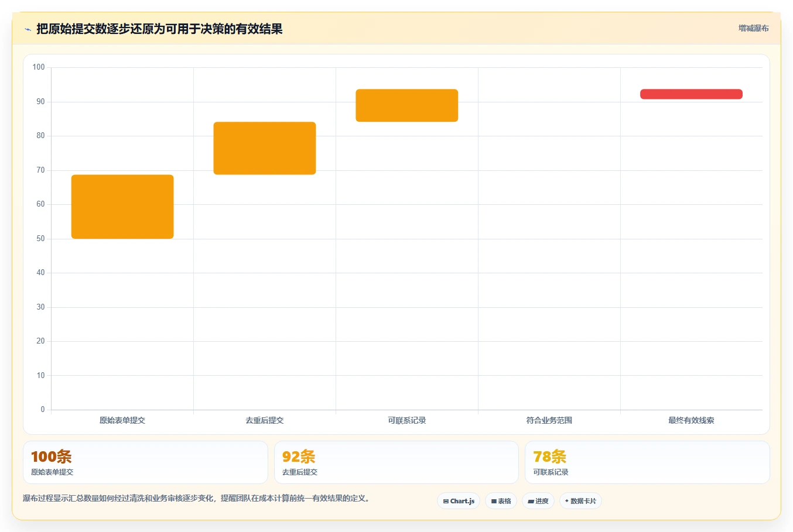Viewport: 793px width, 532px height.
Task: Click the y-axis value 100
Action: pyautogui.click(x=39, y=67)
